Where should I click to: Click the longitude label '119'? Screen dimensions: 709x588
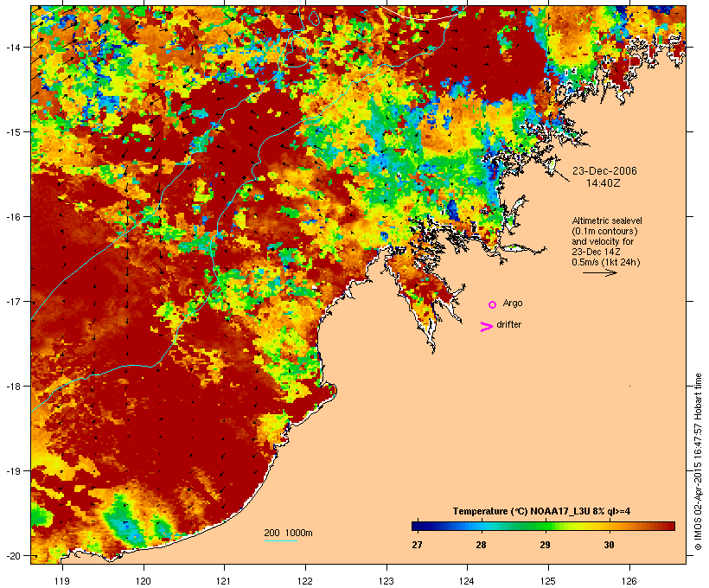coord(62,581)
